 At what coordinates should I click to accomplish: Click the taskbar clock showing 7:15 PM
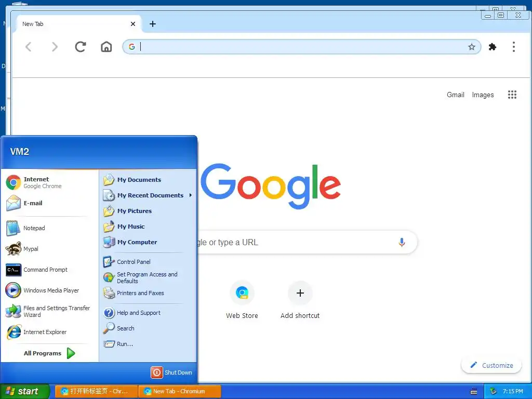pos(513,391)
